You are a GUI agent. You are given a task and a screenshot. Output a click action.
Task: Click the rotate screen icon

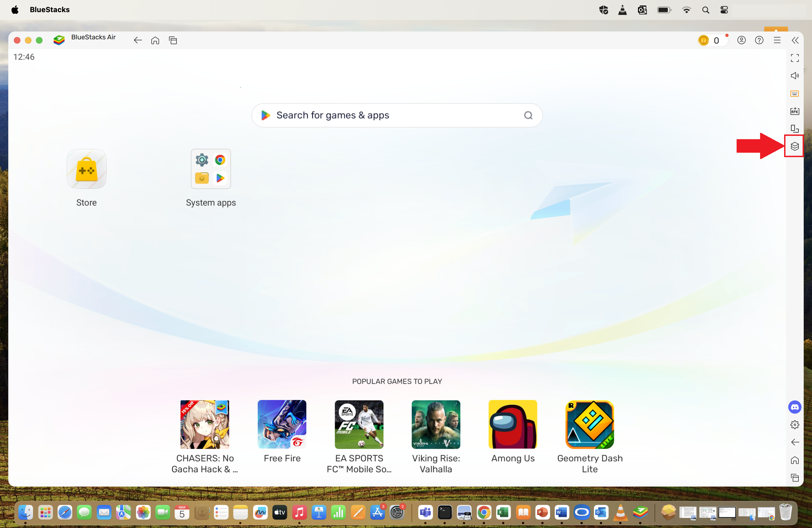click(795, 129)
